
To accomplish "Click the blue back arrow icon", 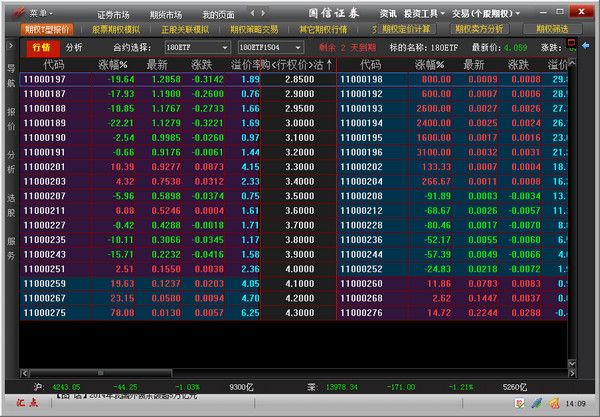I will [x=585, y=46].
